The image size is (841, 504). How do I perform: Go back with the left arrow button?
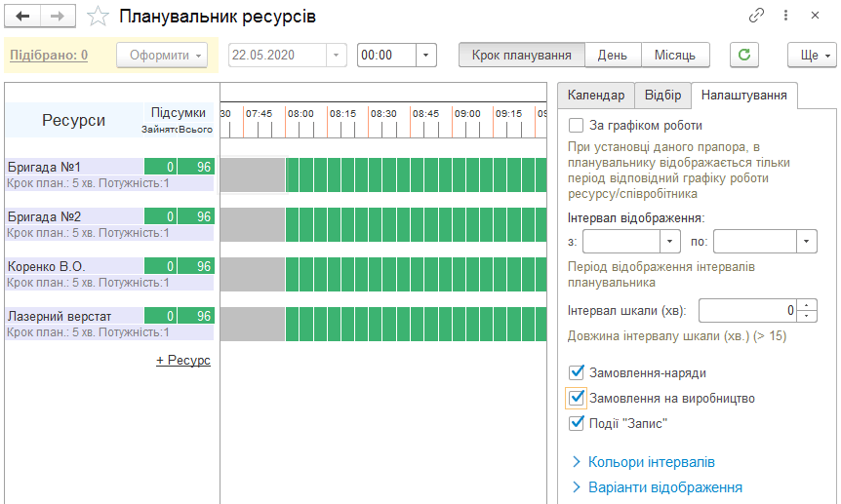22,16
